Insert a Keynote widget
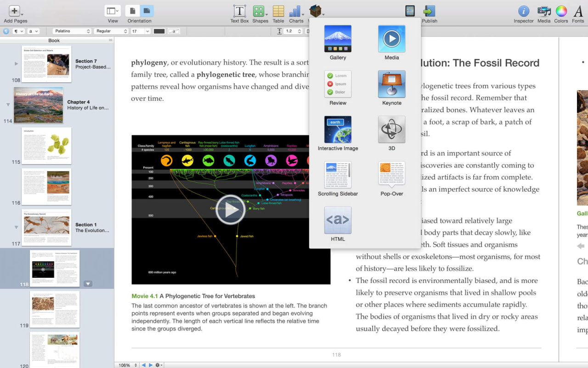Image resolution: width=588 pixels, height=368 pixels. click(x=391, y=84)
